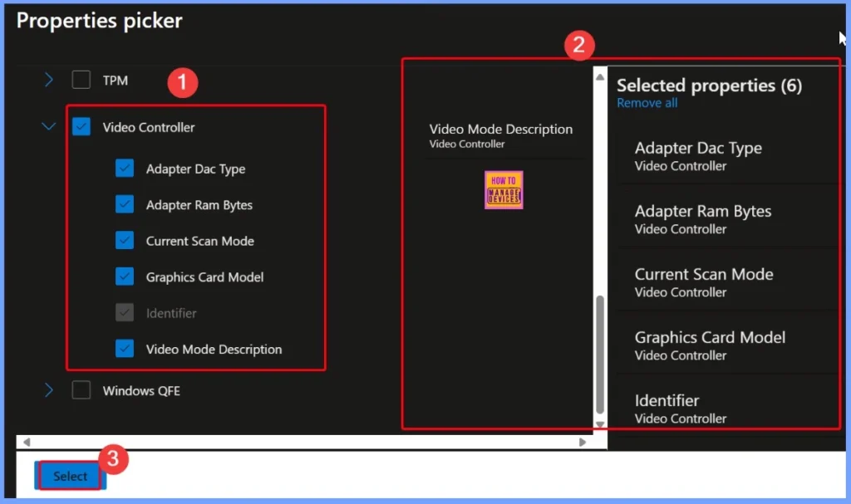Uncheck the Current Scan Mode checkbox
This screenshot has width=851, height=504.
coord(125,240)
